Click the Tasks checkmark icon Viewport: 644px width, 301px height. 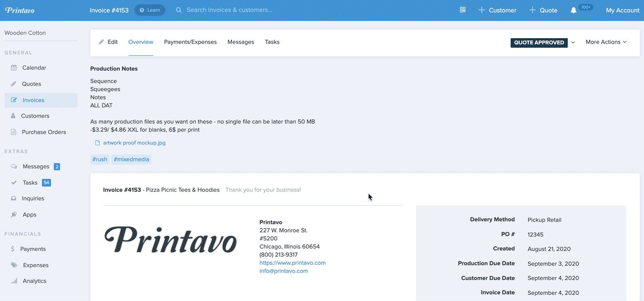[14, 183]
